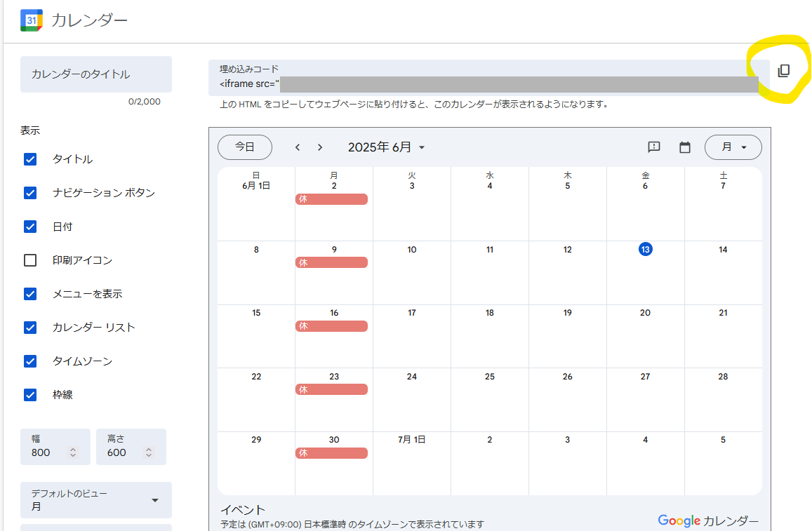Screen dimensions: 812x531
Task: Click date 10 in the calendar
Action: point(412,250)
